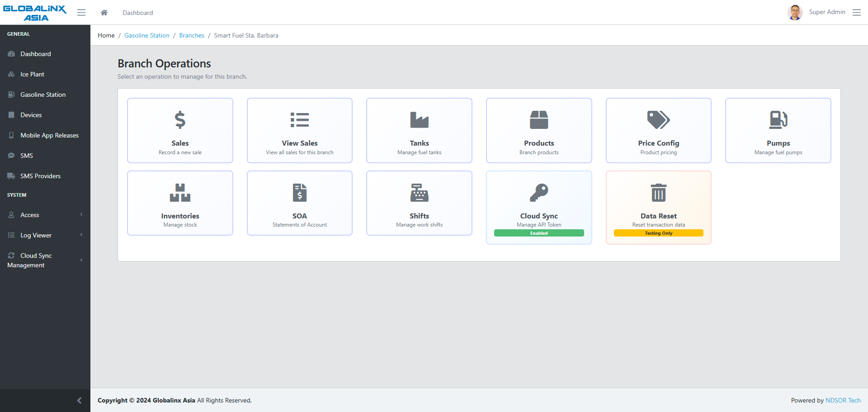Click the Data Reset trash icon
Viewport: 868px width, 412px height.
pyautogui.click(x=659, y=193)
